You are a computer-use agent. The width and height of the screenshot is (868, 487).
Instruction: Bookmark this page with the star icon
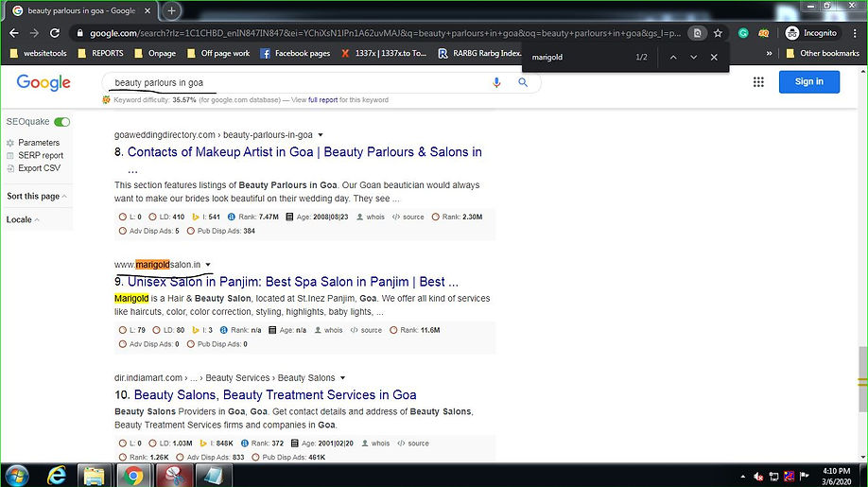coord(718,33)
